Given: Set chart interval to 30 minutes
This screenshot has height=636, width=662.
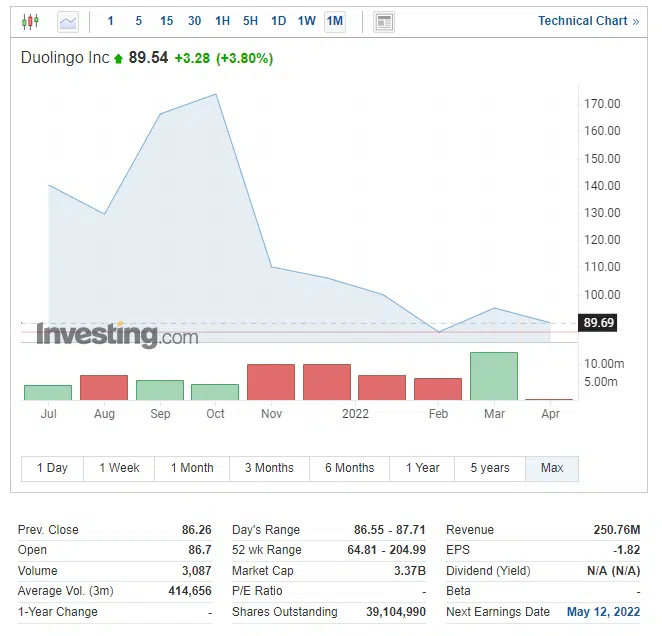Looking at the screenshot, I should (x=194, y=21).
